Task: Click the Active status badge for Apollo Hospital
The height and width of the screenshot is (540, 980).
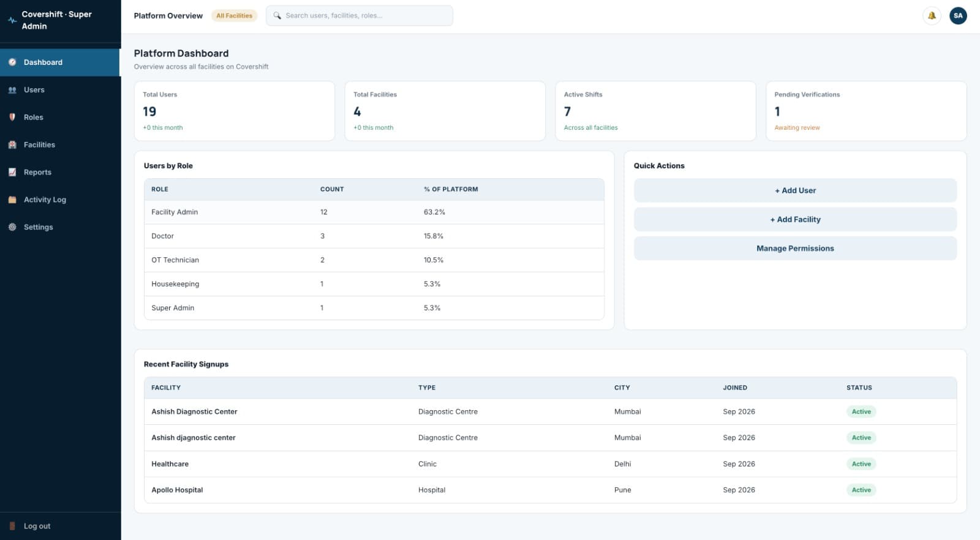Action: pos(861,490)
